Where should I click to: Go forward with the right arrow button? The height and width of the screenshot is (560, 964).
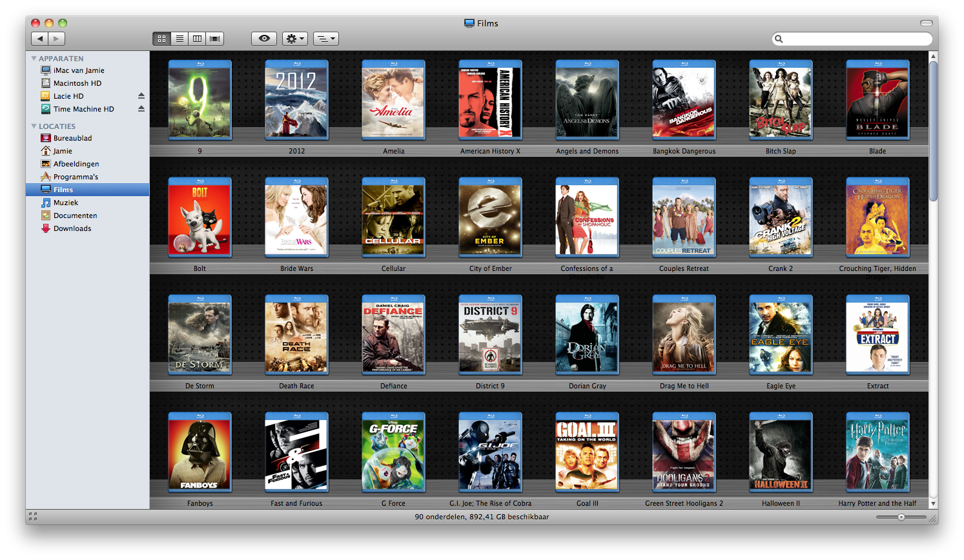(x=57, y=39)
